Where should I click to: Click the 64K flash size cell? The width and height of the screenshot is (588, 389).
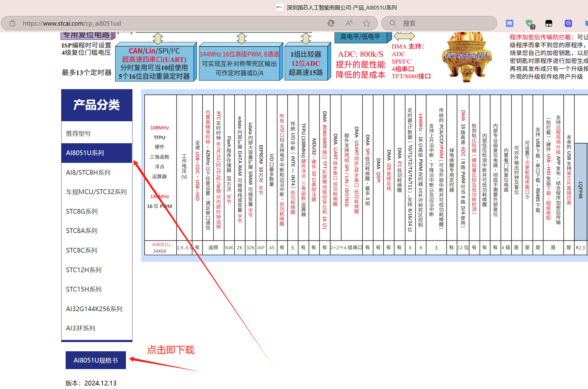tap(229, 248)
